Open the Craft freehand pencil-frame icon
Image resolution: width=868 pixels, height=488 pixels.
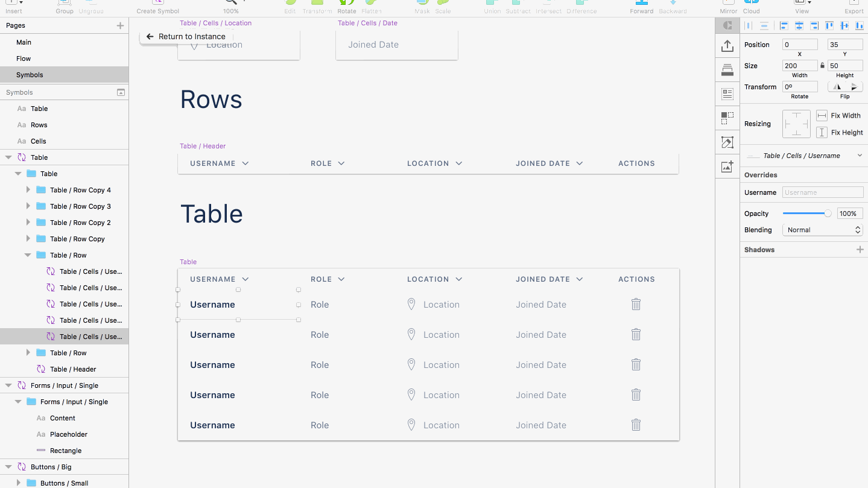click(727, 142)
